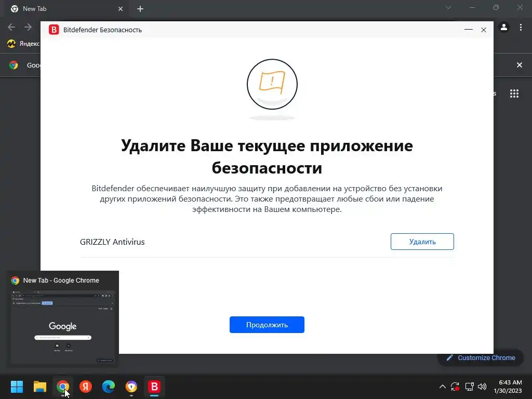Open Chrome three-dot menu

tap(521, 27)
